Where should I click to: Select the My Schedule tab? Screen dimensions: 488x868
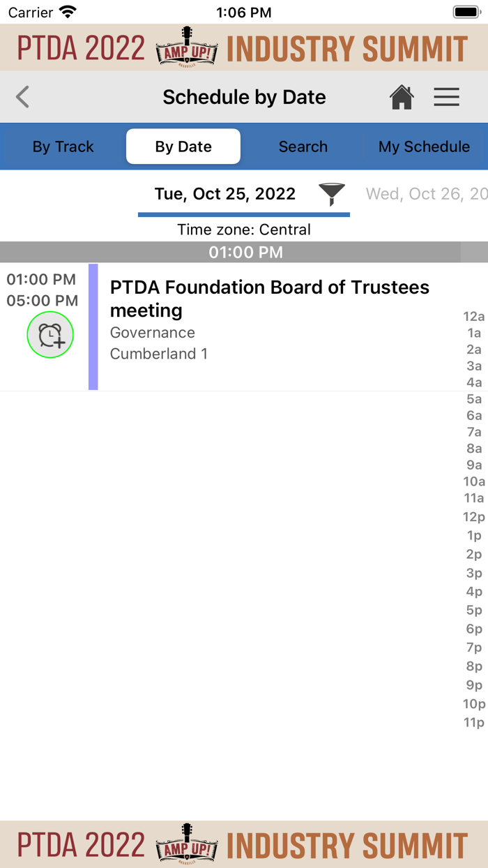(x=424, y=147)
